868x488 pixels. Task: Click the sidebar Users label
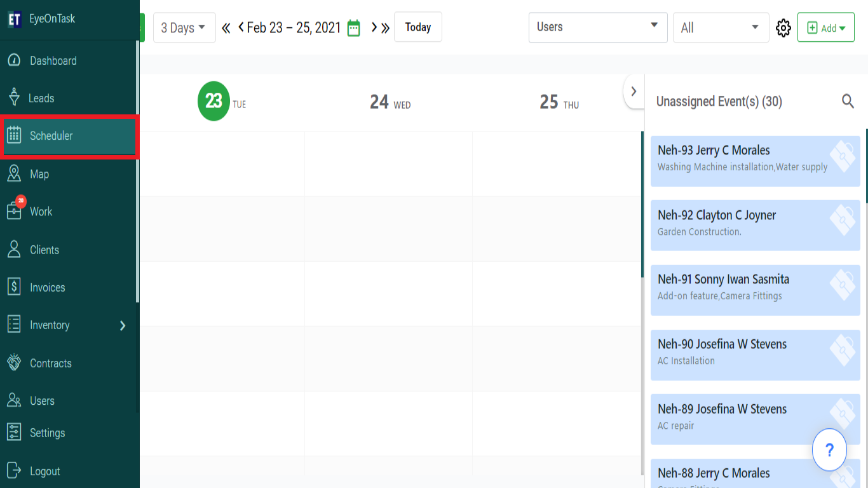tap(42, 401)
